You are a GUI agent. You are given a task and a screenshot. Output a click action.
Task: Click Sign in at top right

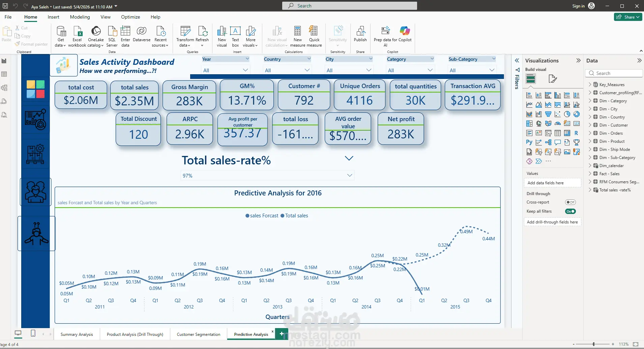(578, 6)
